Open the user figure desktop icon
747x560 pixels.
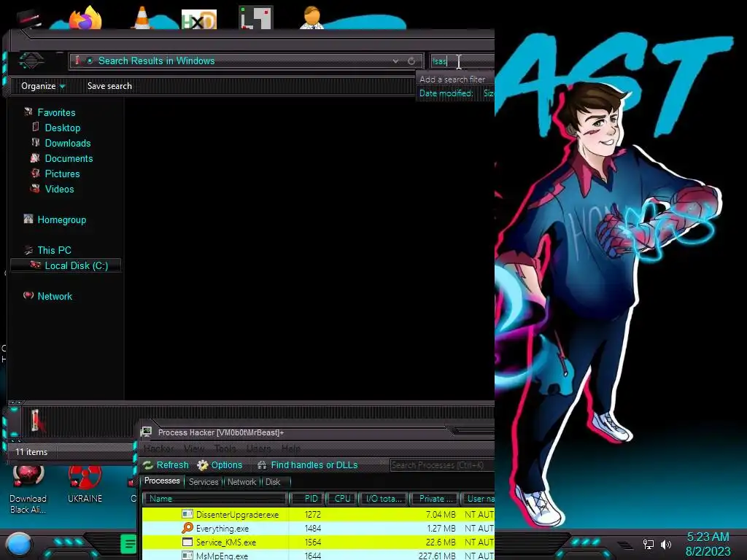coord(312,17)
